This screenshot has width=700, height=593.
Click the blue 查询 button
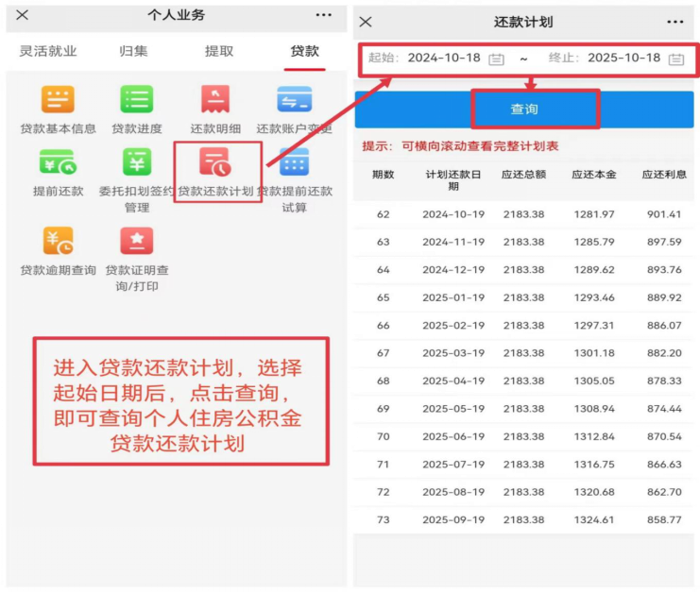pos(524,110)
